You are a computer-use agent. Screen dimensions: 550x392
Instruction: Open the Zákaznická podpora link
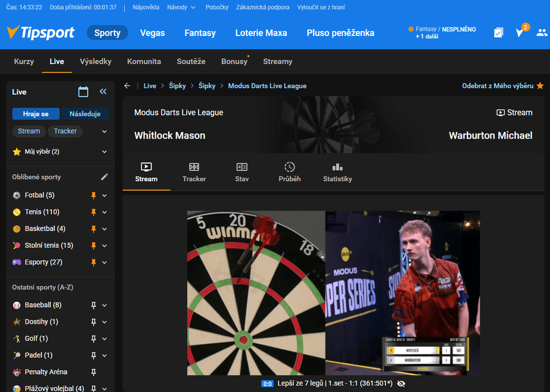click(263, 7)
